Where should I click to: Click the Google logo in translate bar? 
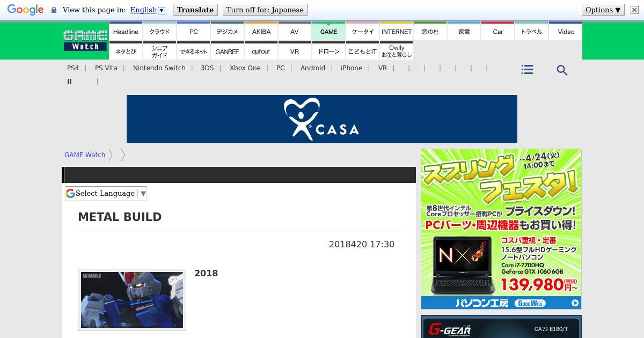25,10
